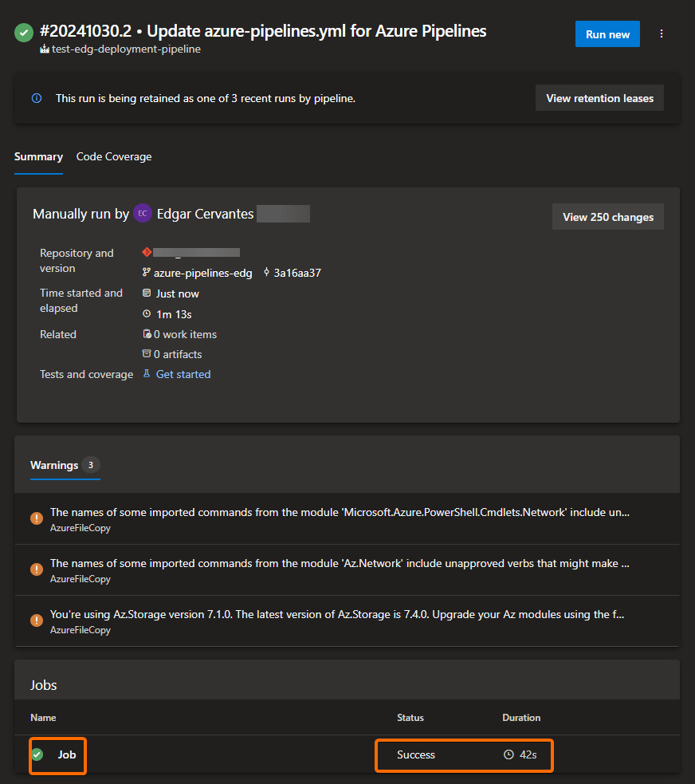Select the Summary tab
The height and width of the screenshot is (784, 695).
click(x=38, y=157)
